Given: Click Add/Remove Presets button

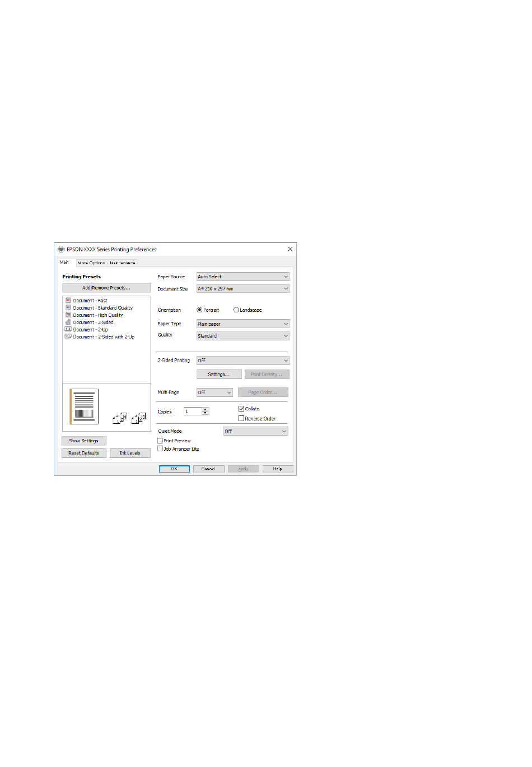Looking at the screenshot, I should point(106,288).
